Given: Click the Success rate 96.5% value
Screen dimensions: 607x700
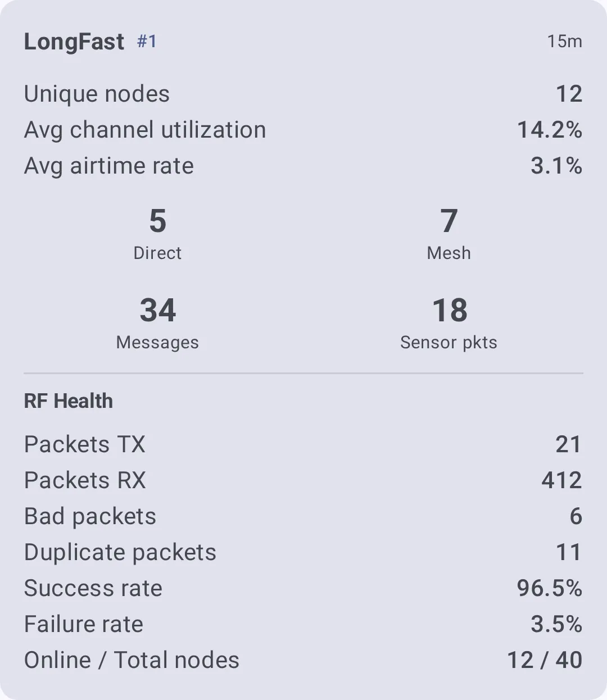Looking at the screenshot, I should [x=550, y=588].
